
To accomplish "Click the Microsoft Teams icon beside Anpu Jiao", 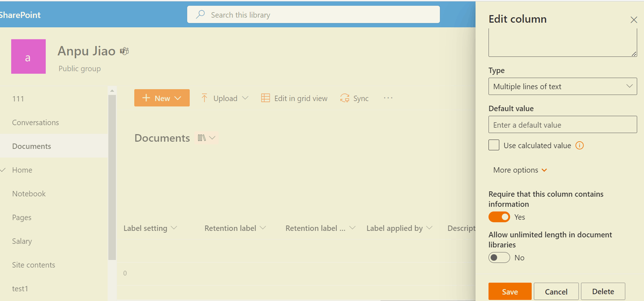I will pyautogui.click(x=124, y=51).
